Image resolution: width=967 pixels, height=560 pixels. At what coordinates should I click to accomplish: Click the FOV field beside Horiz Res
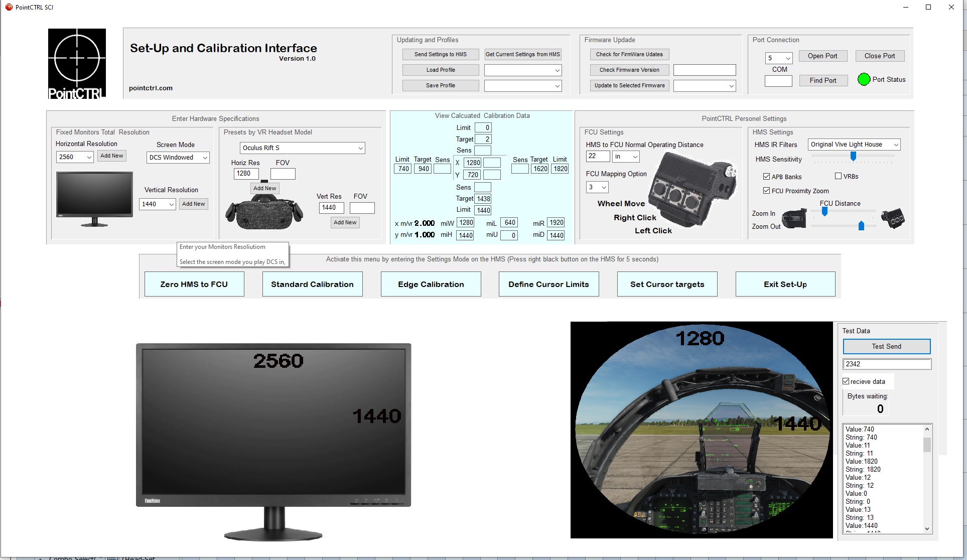[x=283, y=174]
